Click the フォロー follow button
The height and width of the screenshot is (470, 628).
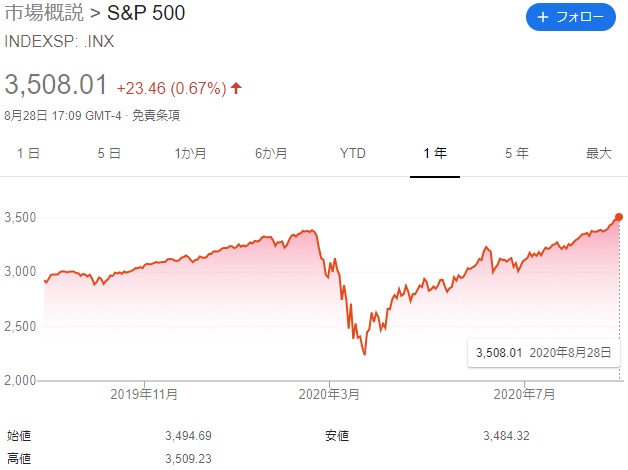(x=570, y=17)
